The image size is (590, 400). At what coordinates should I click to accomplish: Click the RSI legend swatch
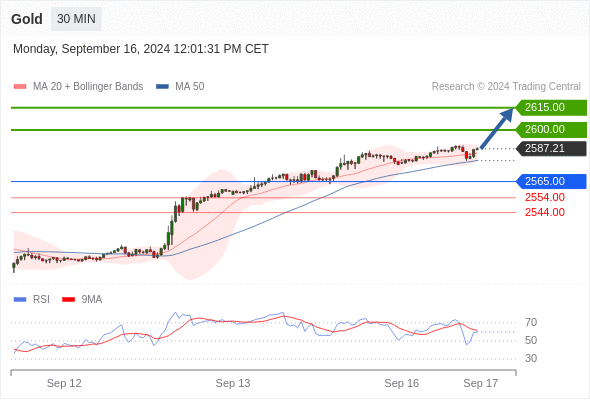(20, 300)
